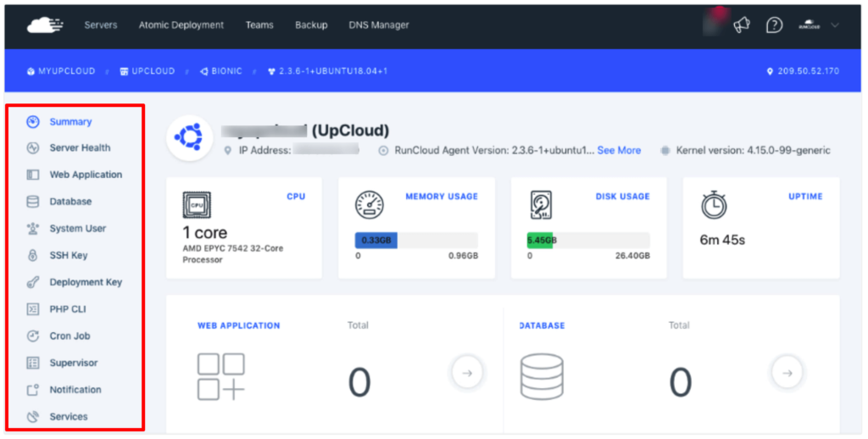Image resolution: width=868 pixels, height=439 pixels.
Task: Click the Ubuntu server logo avatar
Action: [189, 137]
